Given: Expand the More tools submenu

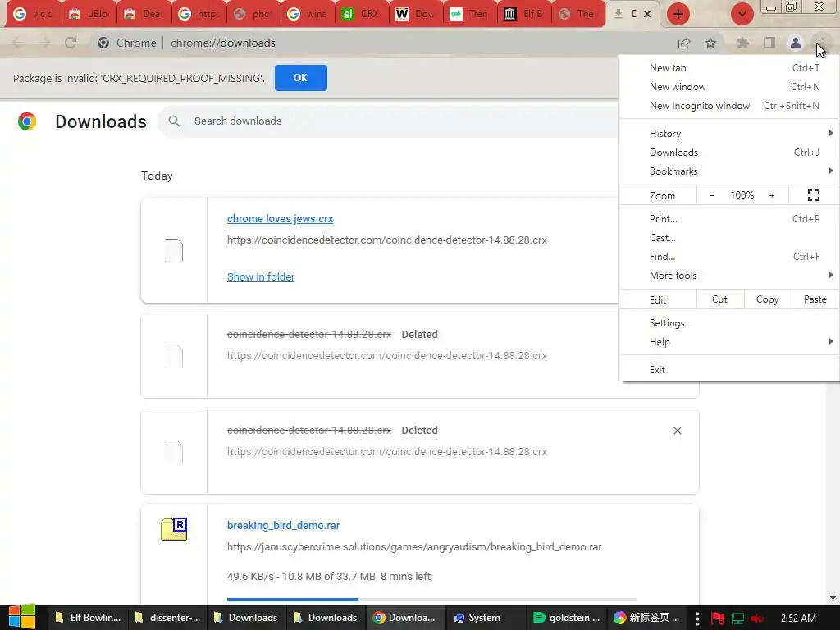Looking at the screenshot, I should point(728,276).
